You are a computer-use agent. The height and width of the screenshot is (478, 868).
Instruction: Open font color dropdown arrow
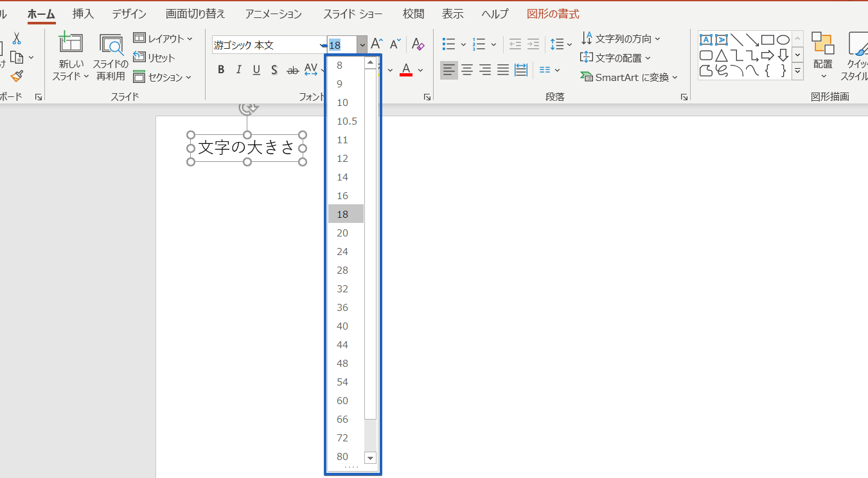pos(421,70)
